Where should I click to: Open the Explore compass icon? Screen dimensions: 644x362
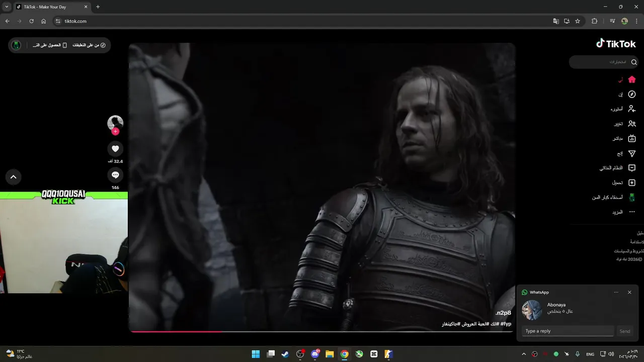[x=632, y=94]
